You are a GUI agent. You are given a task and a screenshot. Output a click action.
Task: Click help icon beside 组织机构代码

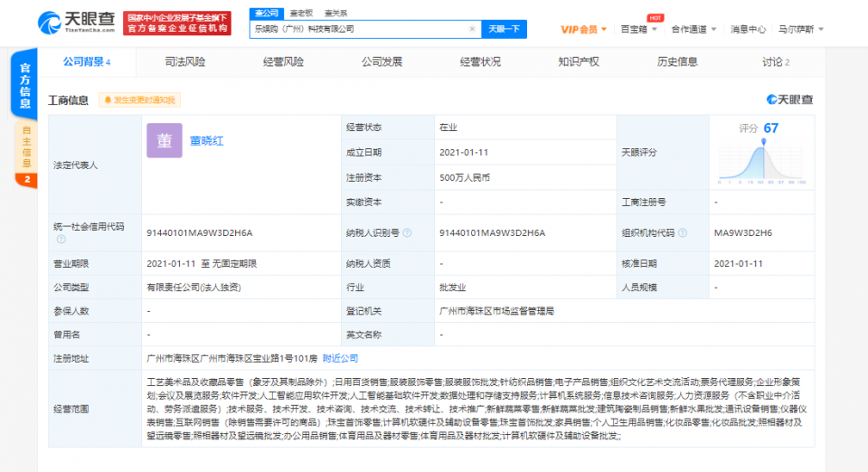(683, 233)
